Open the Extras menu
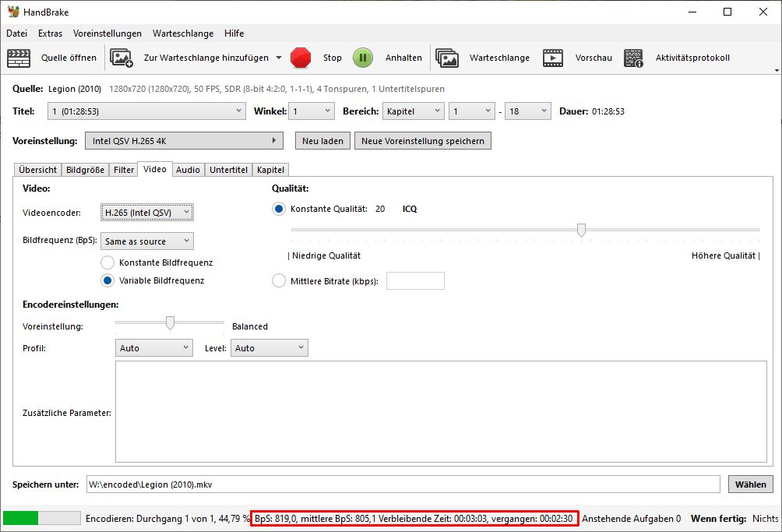This screenshot has width=782, height=532. (51, 33)
